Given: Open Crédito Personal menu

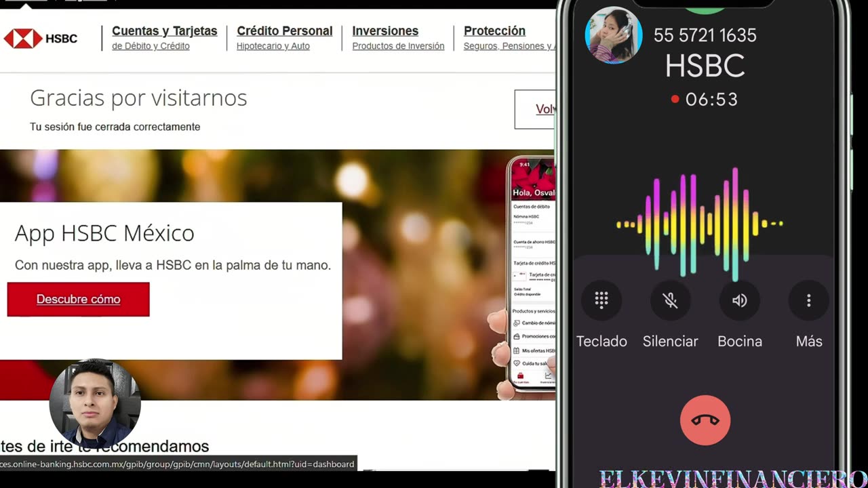Looking at the screenshot, I should coord(285,31).
